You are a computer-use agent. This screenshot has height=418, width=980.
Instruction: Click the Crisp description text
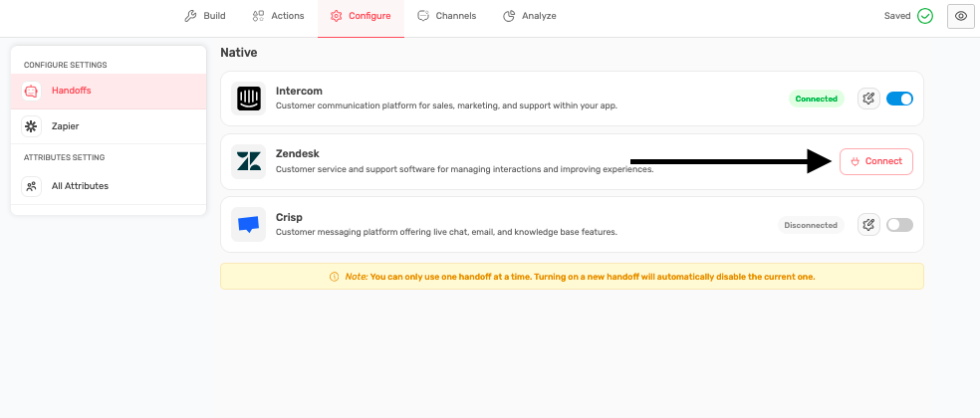coord(446,233)
